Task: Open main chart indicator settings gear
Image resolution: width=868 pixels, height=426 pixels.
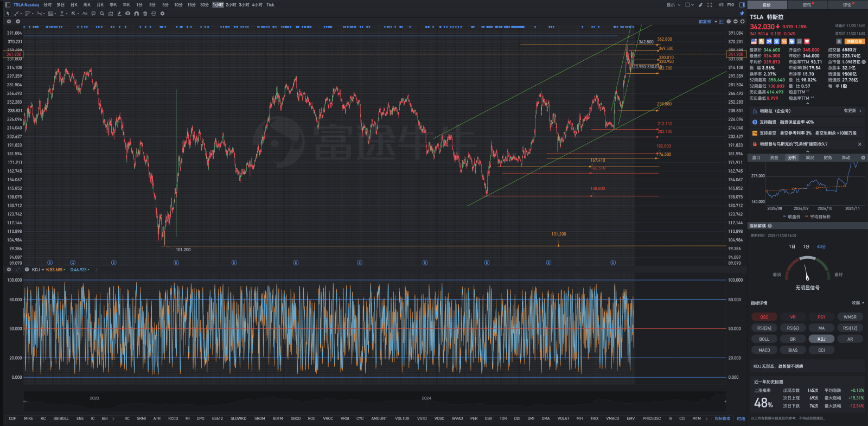Action: click(x=9, y=22)
